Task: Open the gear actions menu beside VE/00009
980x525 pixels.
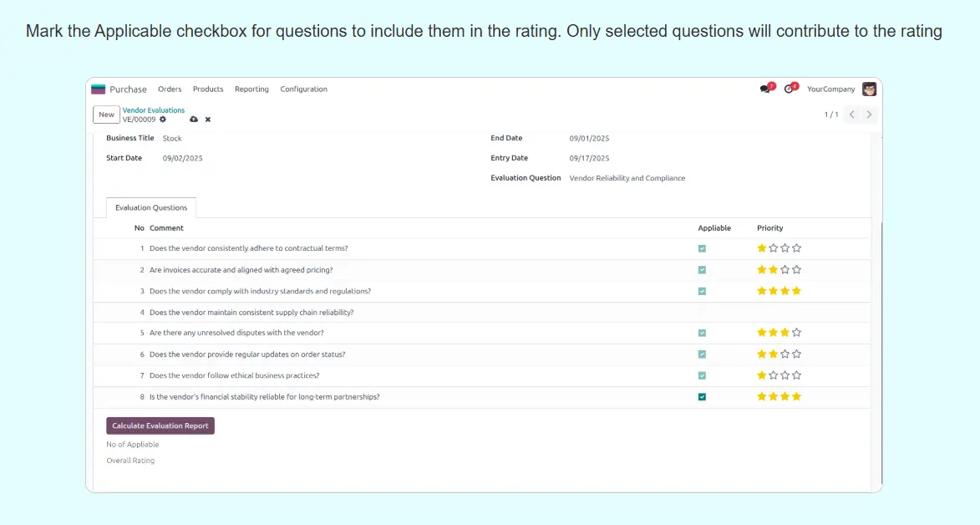Action: pos(163,120)
